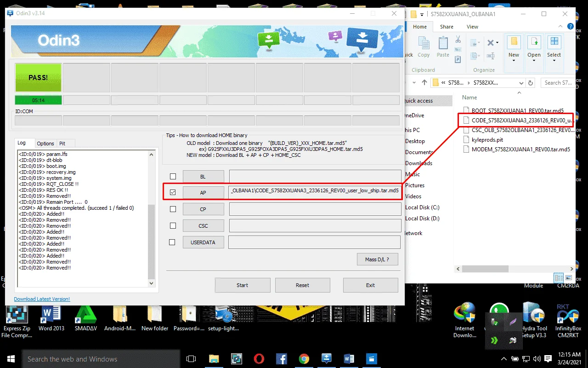This screenshot has width=588, height=368.
Task: Tick the CP checkbox in Odin3
Action: (173, 209)
